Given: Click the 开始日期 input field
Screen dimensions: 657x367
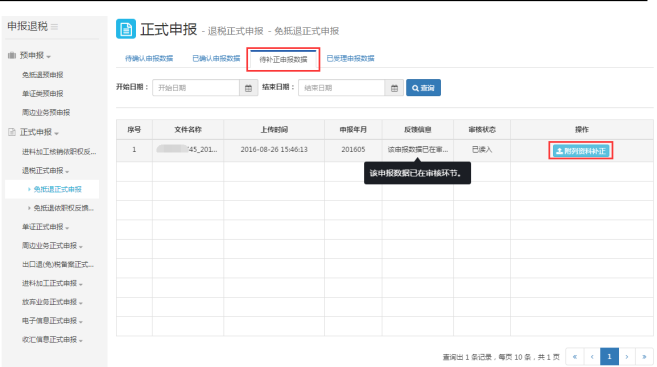Looking at the screenshot, I should pyautogui.click(x=196, y=88).
